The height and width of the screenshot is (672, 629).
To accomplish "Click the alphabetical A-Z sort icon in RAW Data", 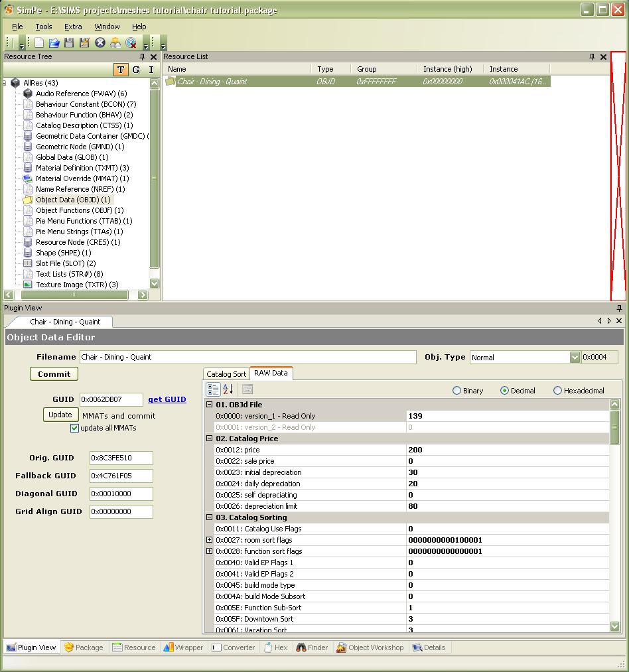I will pyautogui.click(x=228, y=389).
